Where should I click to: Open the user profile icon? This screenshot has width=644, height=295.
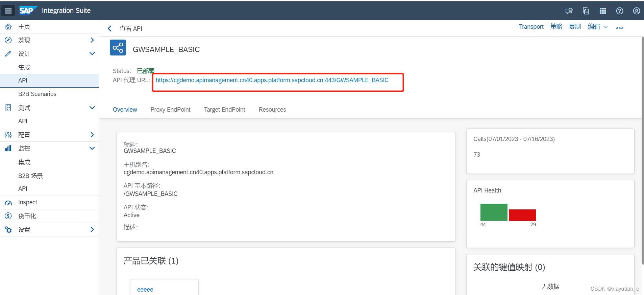click(x=637, y=11)
